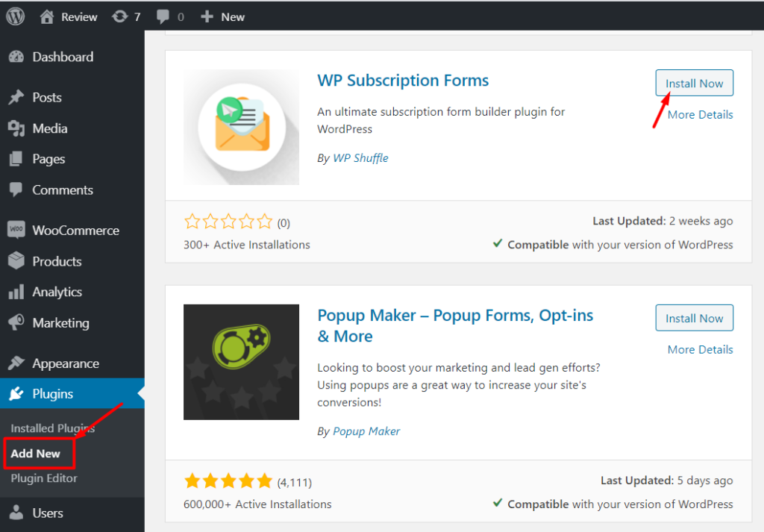Image resolution: width=764 pixels, height=532 pixels.
Task: Open Popup Maker – Popup Forms title link
Action: pyautogui.click(x=455, y=325)
